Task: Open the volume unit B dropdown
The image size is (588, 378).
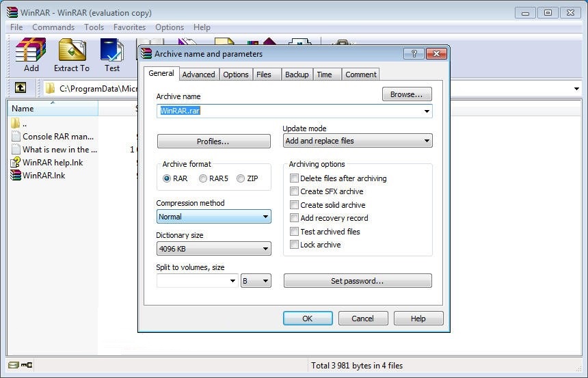Action: (256, 280)
